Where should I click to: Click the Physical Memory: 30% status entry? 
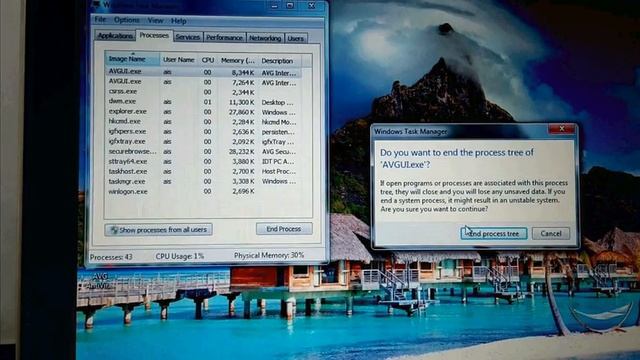269,256
